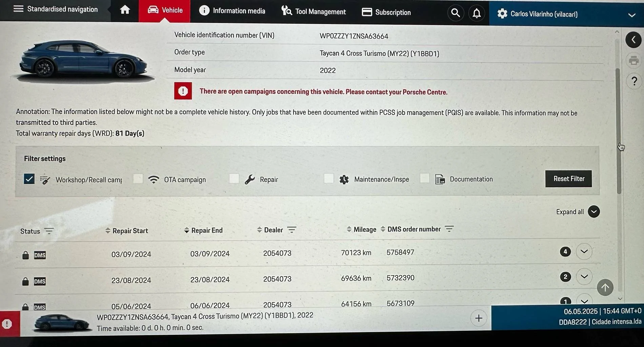
Task: Click the page scrollbar down arrow
Action: click(620, 299)
